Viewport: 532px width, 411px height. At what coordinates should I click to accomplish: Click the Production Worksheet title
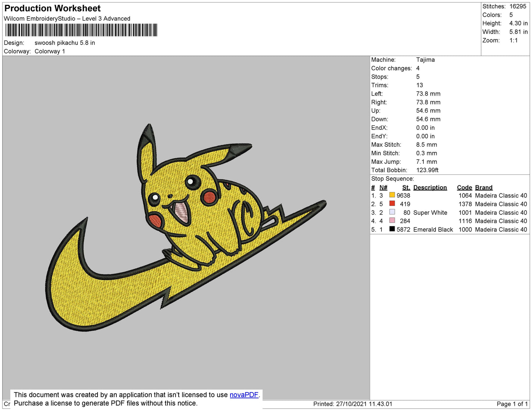click(53, 8)
